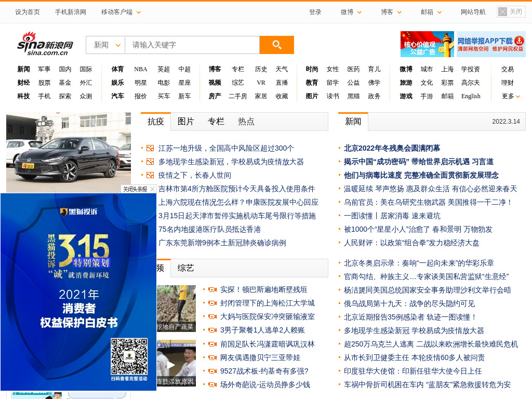This screenshot has height=399, width=532.
Task: Click video icon beside 前国足队长冯潇霆暗讽巩汉林
Action: point(212,344)
